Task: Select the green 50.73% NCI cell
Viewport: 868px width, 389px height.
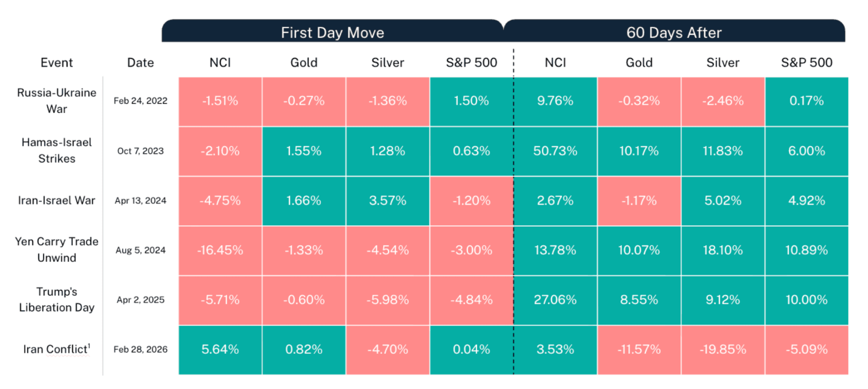Action: pyautogui.click(x=555, y=151)
